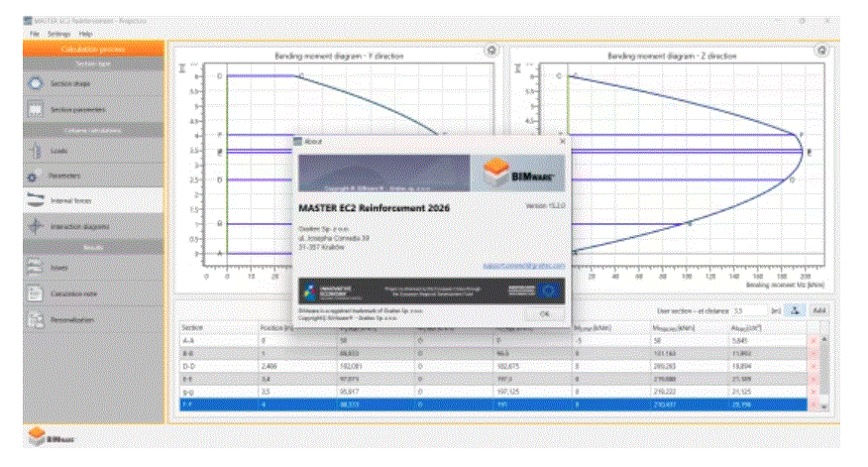This screenshot has width=868, height=467.
Task: Select the E-E row in sections table
Action: coord(492,379)
